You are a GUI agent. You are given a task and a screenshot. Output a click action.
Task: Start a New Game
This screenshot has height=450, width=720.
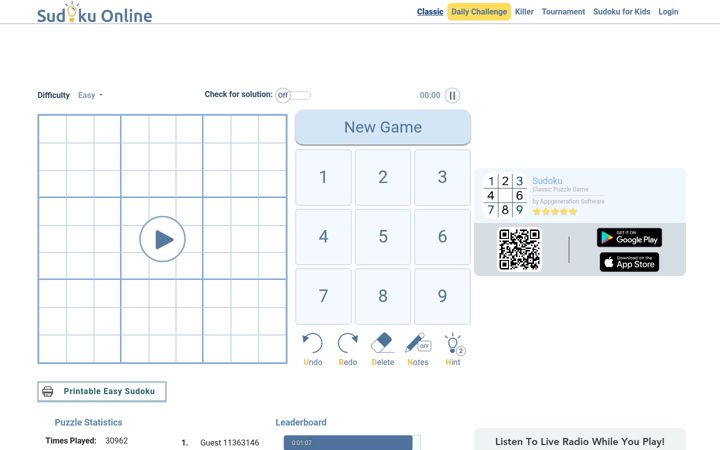click(x=383, y=127)
